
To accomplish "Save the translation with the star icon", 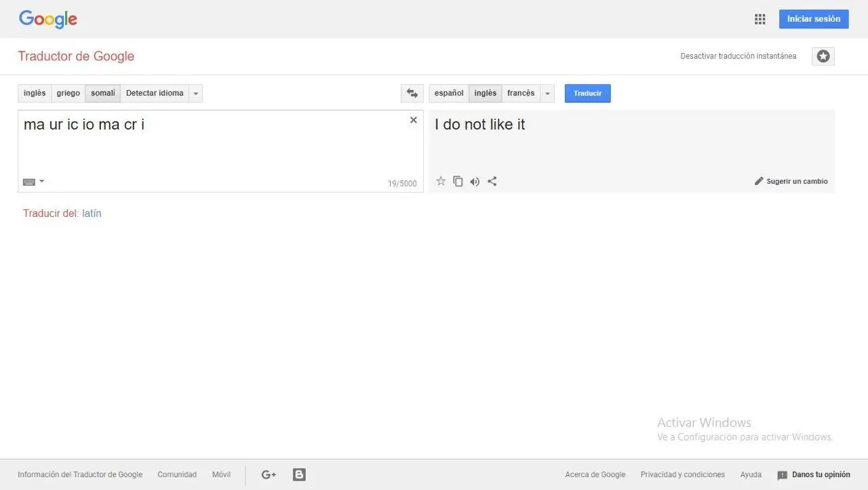I will point(441,181).
